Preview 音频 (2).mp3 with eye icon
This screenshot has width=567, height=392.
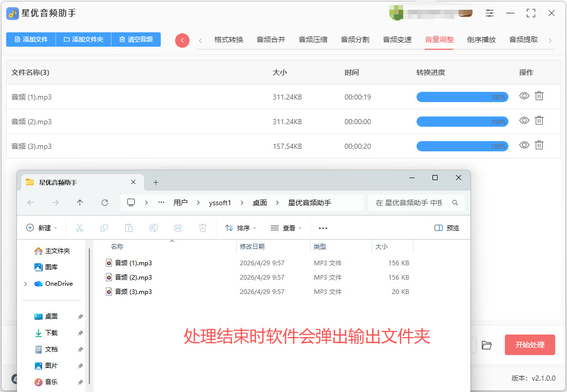(524, 120)
